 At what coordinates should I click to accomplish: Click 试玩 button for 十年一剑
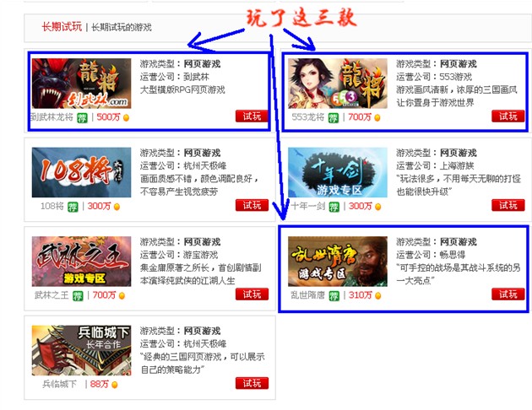tap(508, 205)
